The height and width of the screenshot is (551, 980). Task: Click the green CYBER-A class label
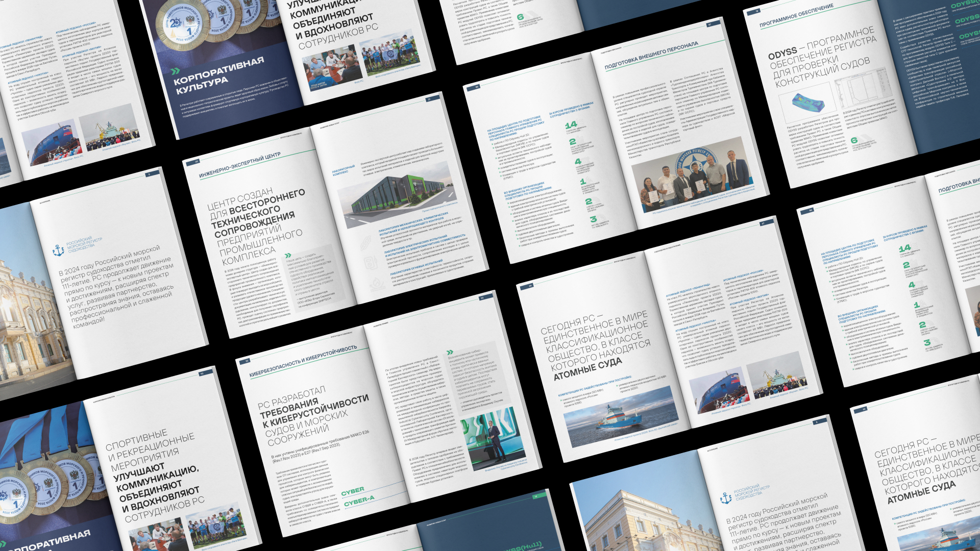click(359, 501)
